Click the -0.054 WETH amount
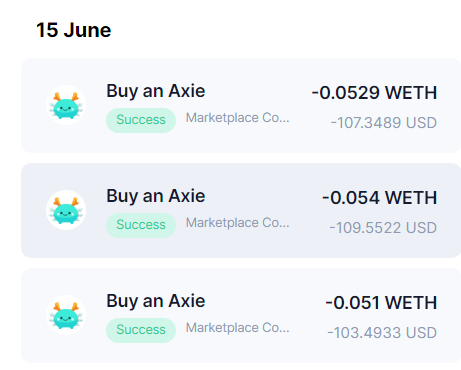461x370 pixels. (379, 198)
